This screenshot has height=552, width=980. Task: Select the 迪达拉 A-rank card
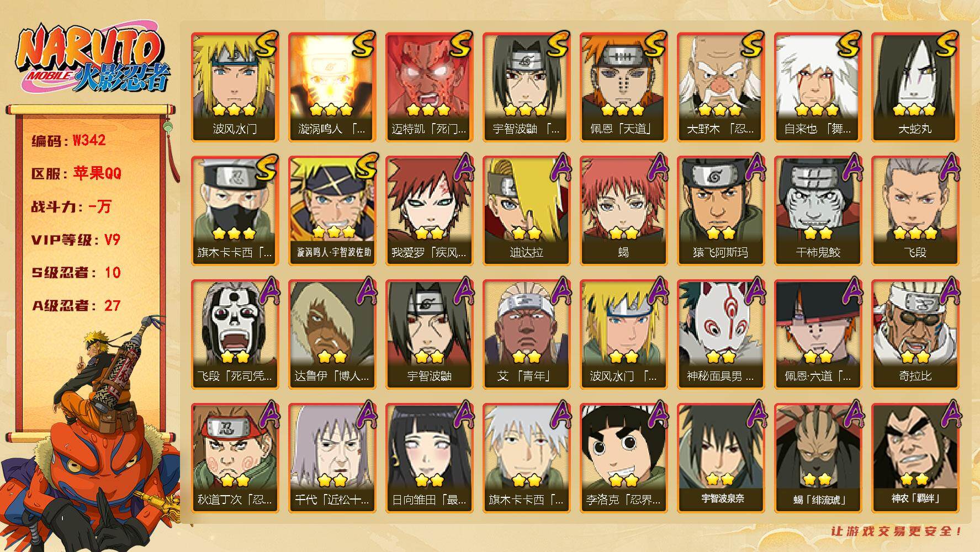[527, 211]
